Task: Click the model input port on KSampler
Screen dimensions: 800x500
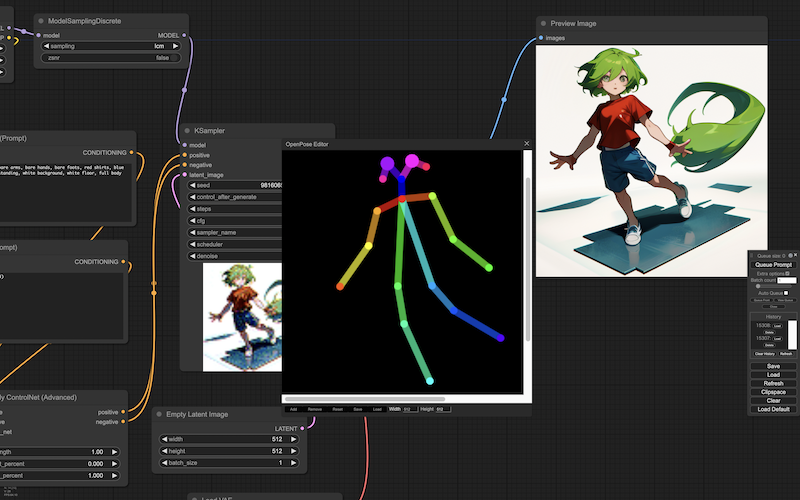Action: point(185,145)
